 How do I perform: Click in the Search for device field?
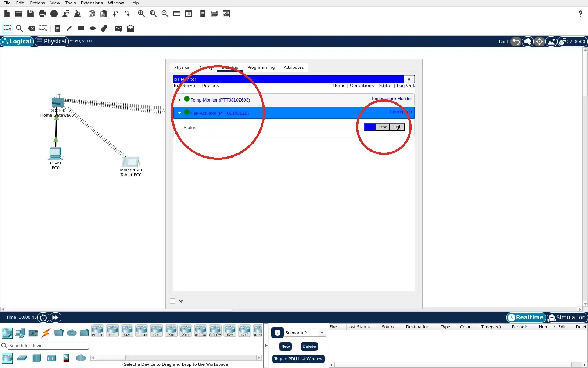pyautogui.click(x=48, y=346)
